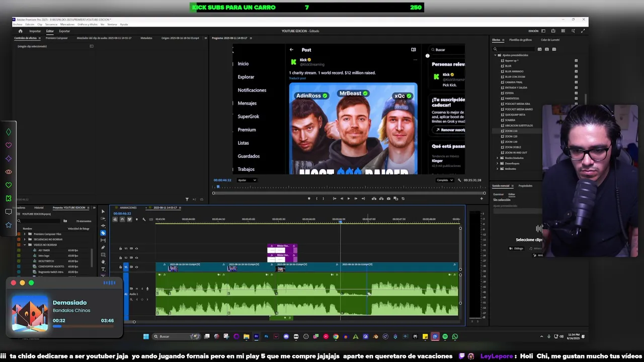Expand the Molinetes folder
This screenshot has width=644, height=362.
(x=498, y=169)
